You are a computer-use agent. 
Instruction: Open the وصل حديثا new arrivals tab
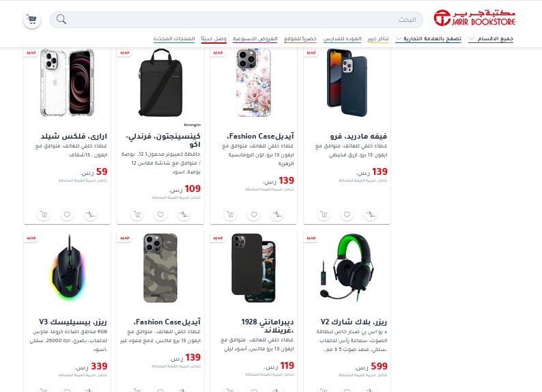pyautogui.click(x=214, y=39)
